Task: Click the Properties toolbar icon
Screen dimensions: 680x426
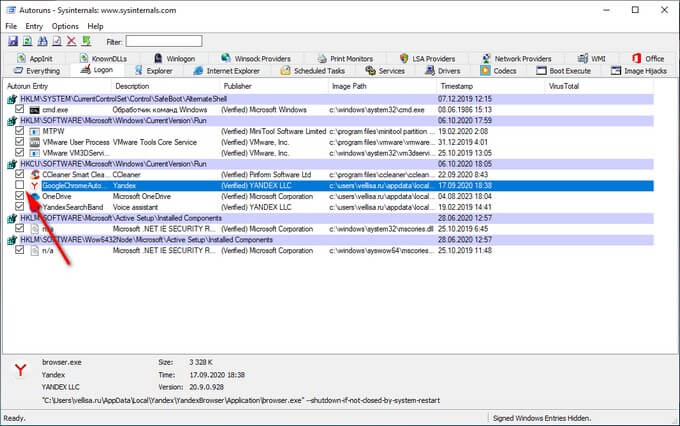Action: 57,41
